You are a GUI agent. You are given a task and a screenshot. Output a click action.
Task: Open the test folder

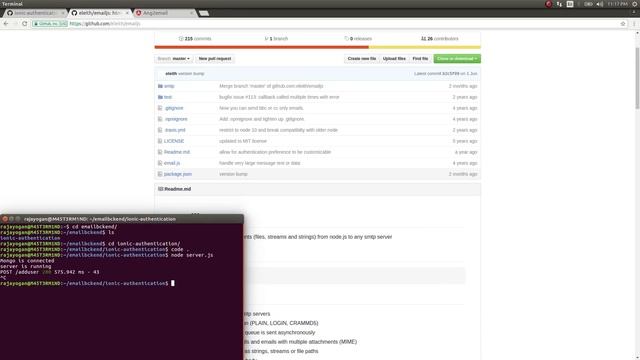click(168, 97)
